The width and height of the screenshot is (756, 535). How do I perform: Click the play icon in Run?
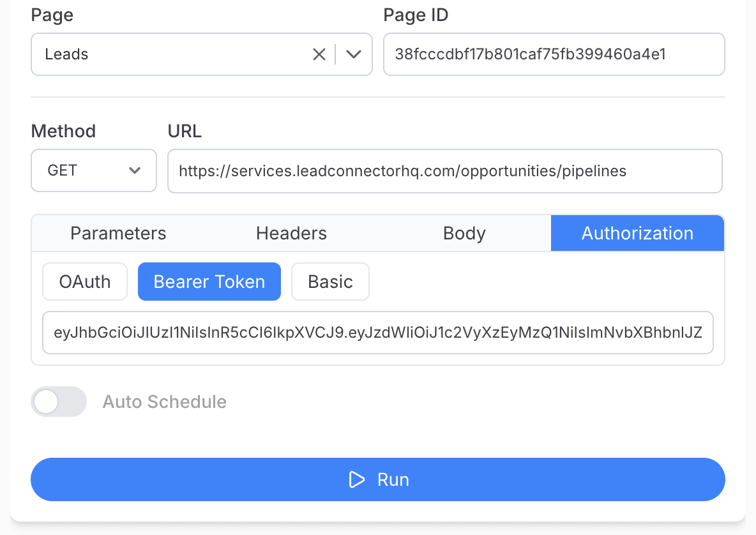coord(356,479)
